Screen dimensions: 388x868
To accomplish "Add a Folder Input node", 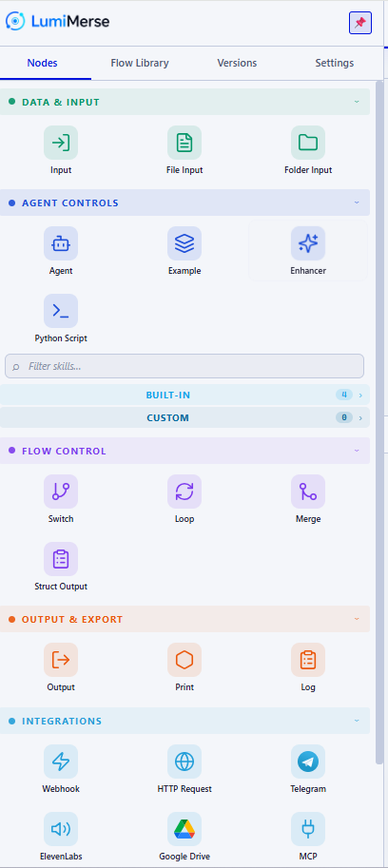I will [x=308, y=143].
